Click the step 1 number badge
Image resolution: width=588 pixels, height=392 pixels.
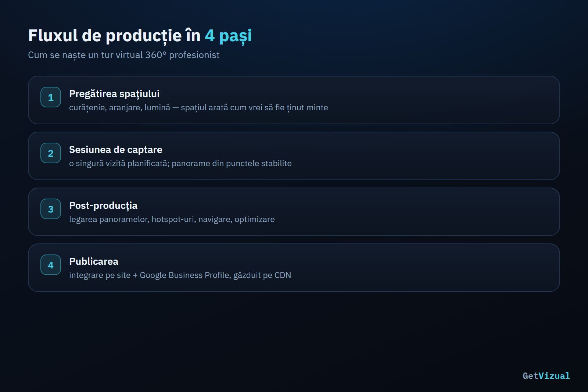coord(51,97)
